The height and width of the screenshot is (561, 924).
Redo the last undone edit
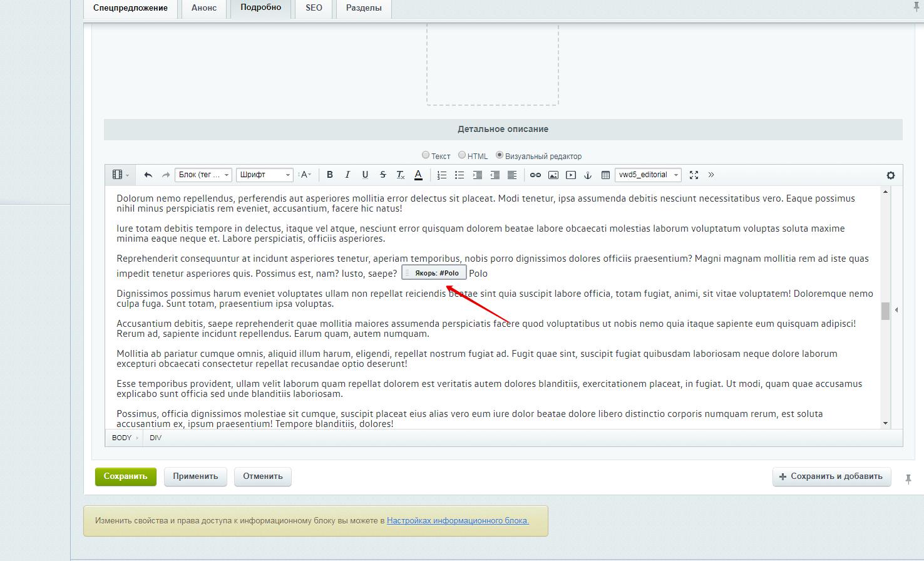click(x=165, y=175)
